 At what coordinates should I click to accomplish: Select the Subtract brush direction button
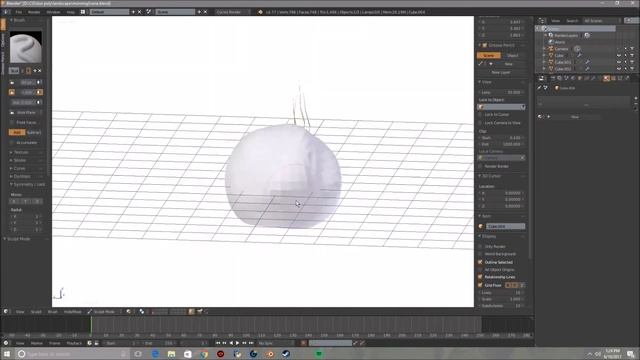[34, 132]
